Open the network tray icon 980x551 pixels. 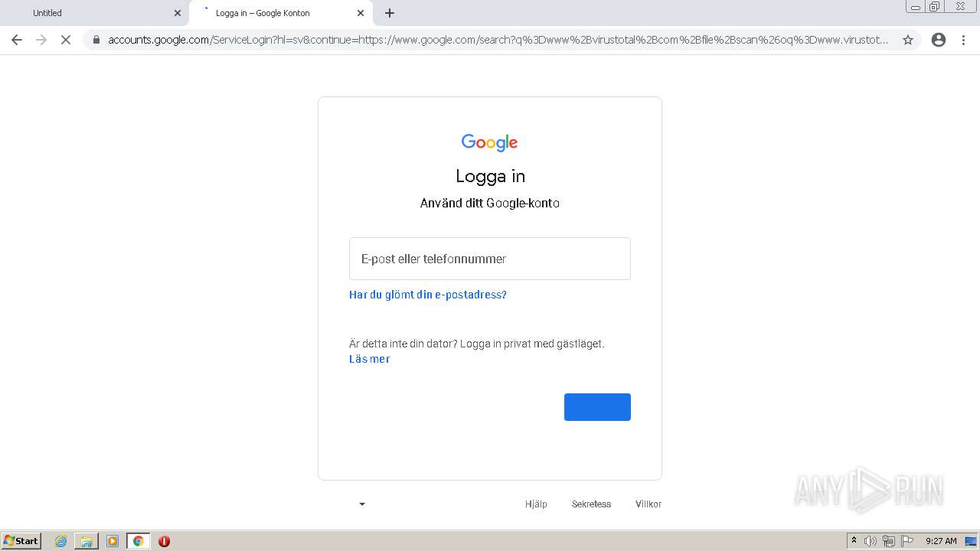889,541
